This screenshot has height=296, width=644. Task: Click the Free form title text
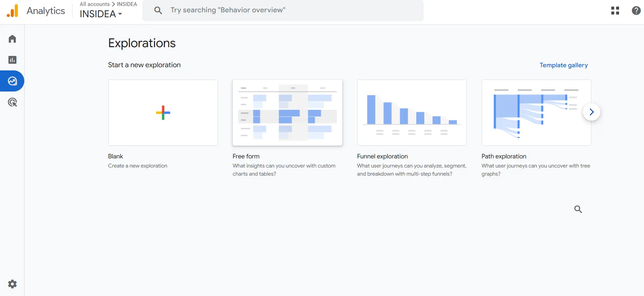pos(246,156)
